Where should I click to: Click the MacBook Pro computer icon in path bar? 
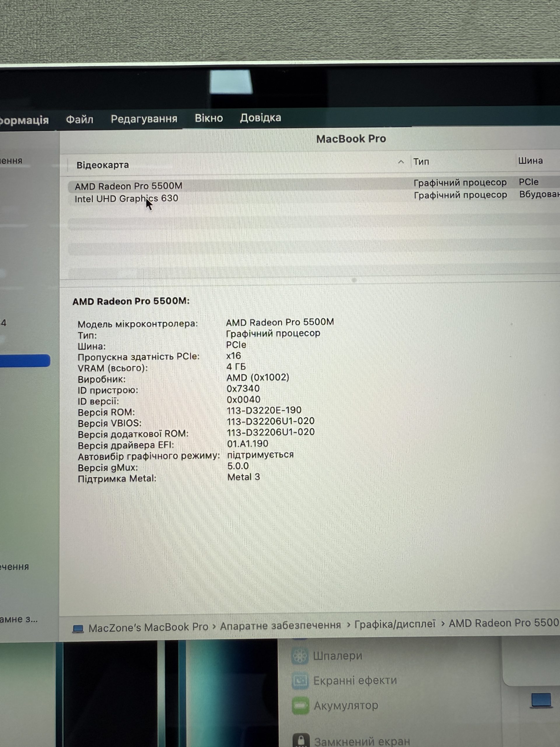(78, 629)
